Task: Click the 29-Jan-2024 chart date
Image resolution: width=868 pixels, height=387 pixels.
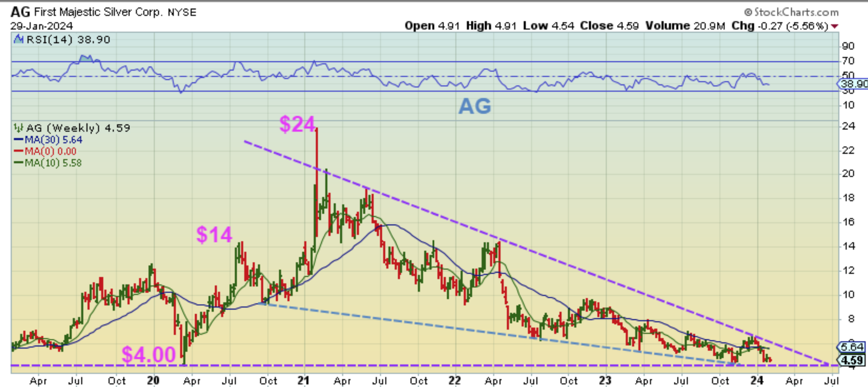Action: point(42,26)
